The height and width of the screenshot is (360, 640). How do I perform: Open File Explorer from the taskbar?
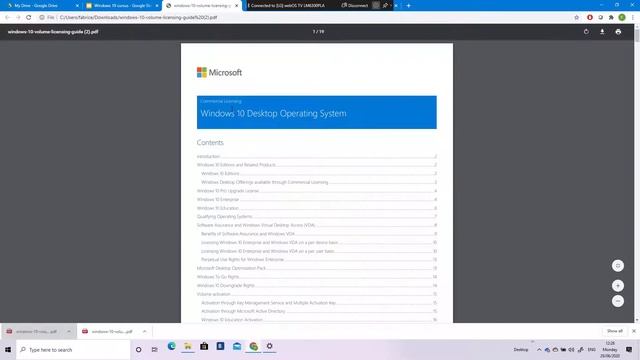tap(188, 347)
